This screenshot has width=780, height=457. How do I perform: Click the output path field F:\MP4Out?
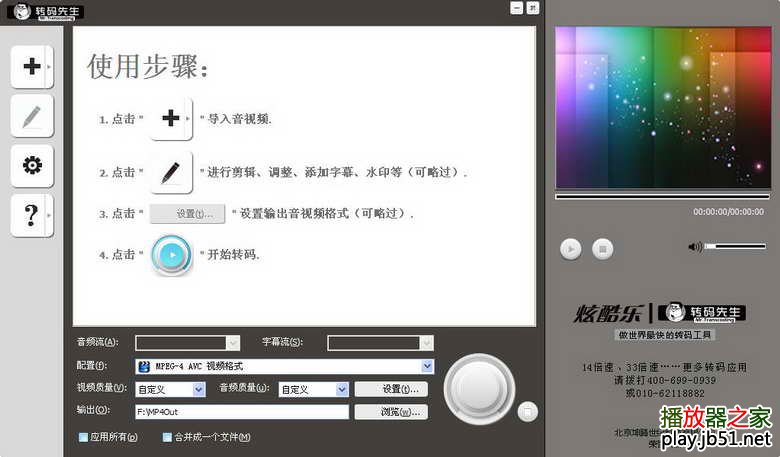242,412
